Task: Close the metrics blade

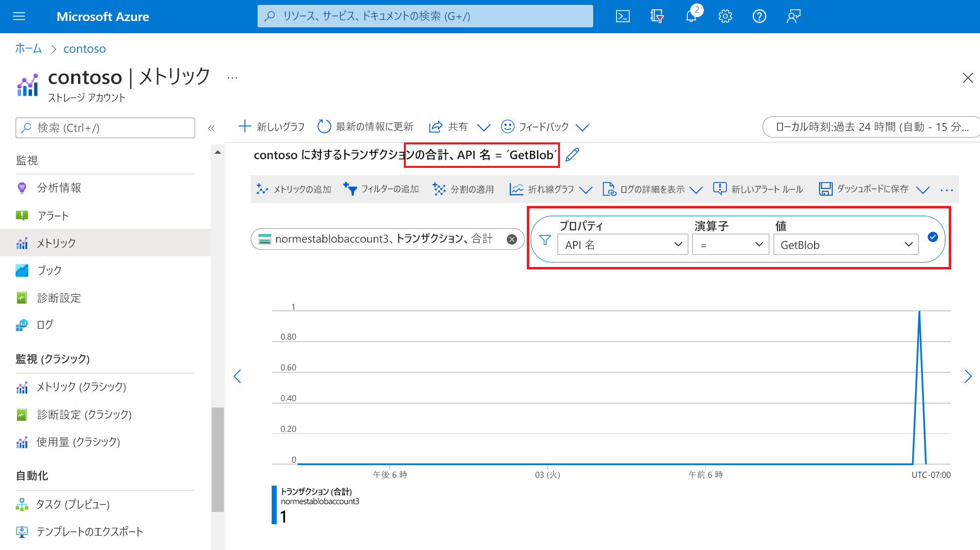Action: 968,78
